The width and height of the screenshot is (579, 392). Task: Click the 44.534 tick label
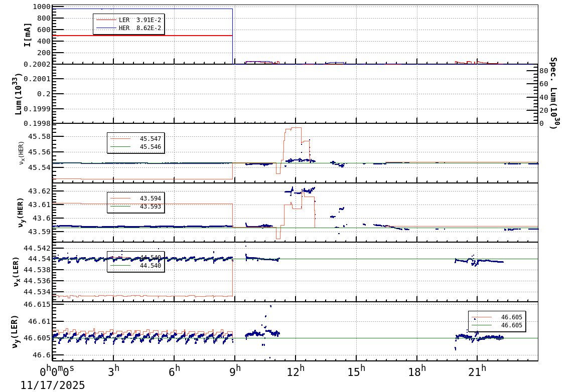[x=37, y=292]
